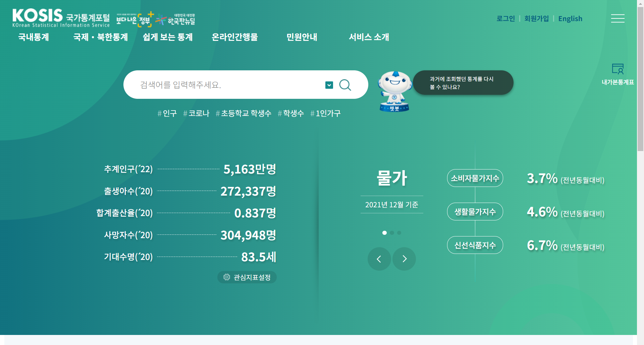Click the #코로나 hashtag
Viewport: 644px width, 345px height.
(x=196, y=113)
